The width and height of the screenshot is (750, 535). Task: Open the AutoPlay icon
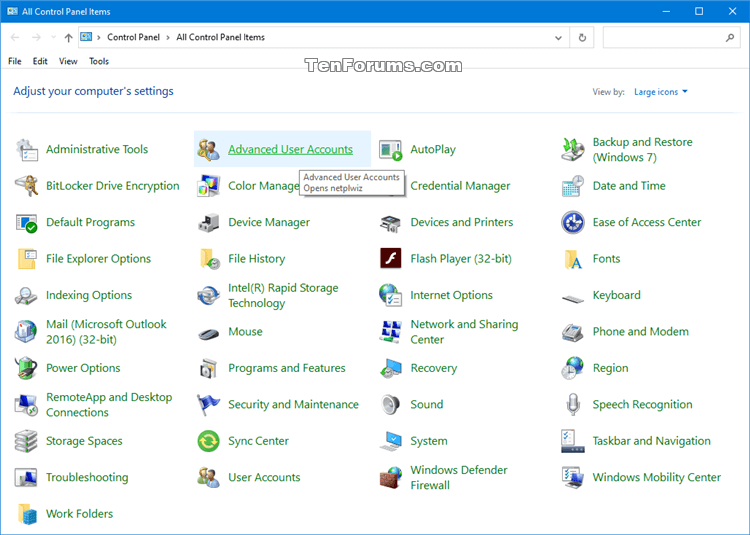pos(391,150)
